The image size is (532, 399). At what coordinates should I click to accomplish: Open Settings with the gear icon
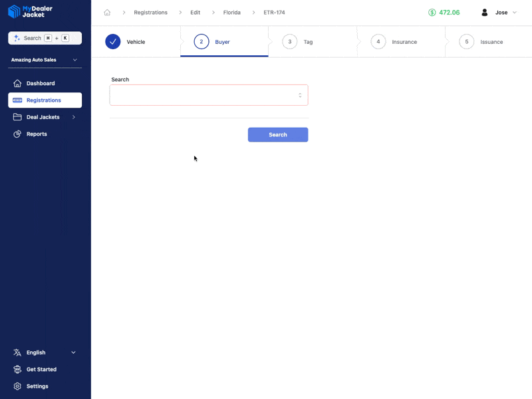tap(17, 386)
